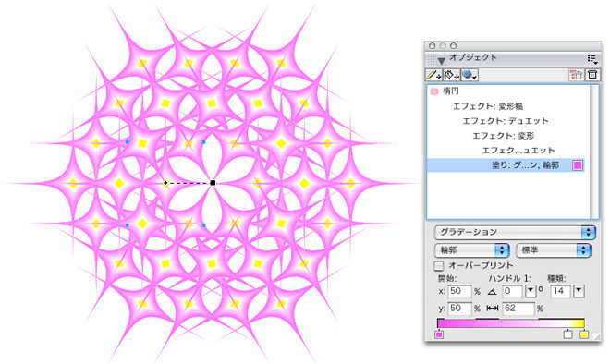
Task: Select the エフェクト: 変形幅 row
Action: coord(507,106)
